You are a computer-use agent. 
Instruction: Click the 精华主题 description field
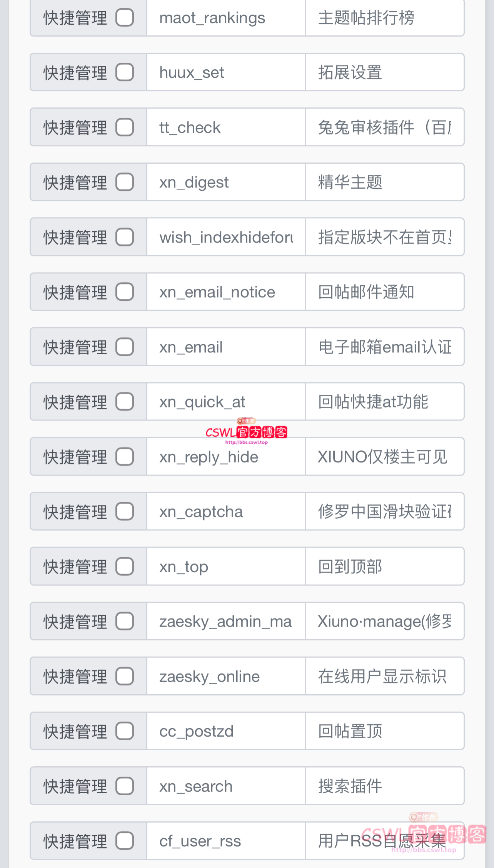pos(385,182)
